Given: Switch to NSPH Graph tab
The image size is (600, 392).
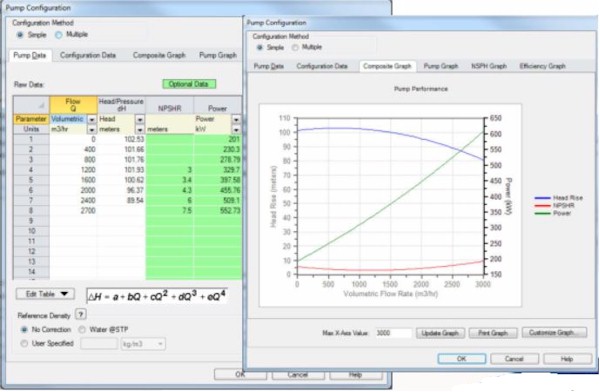Looking at the screenshot, I should 489,66.
